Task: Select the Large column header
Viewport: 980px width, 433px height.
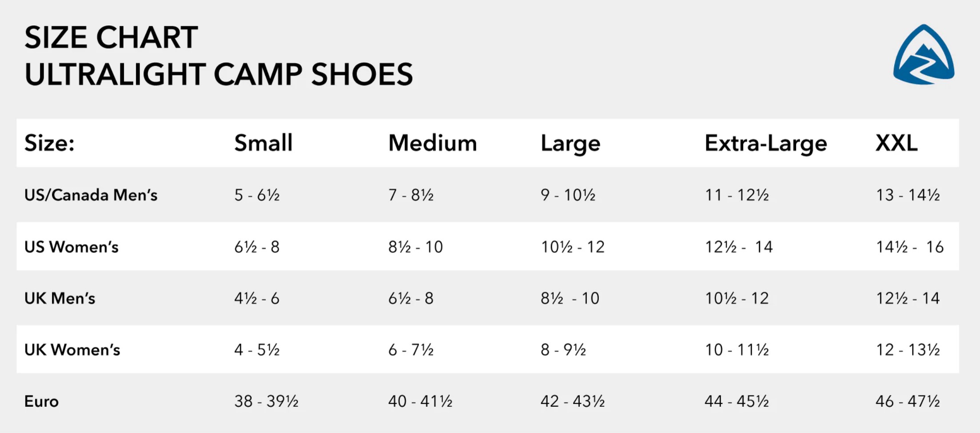Action: click(570, 144)
